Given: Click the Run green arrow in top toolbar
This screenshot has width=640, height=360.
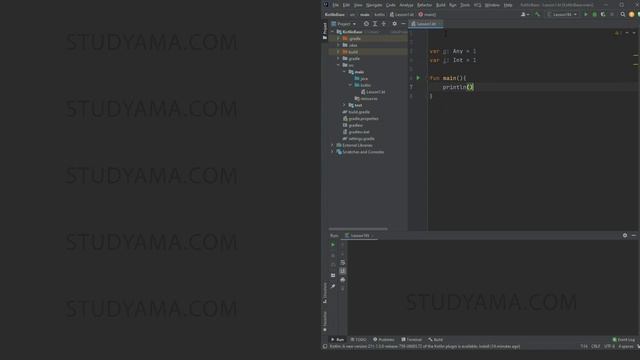Looking at the screenshot, I should [x=586, y=14].
